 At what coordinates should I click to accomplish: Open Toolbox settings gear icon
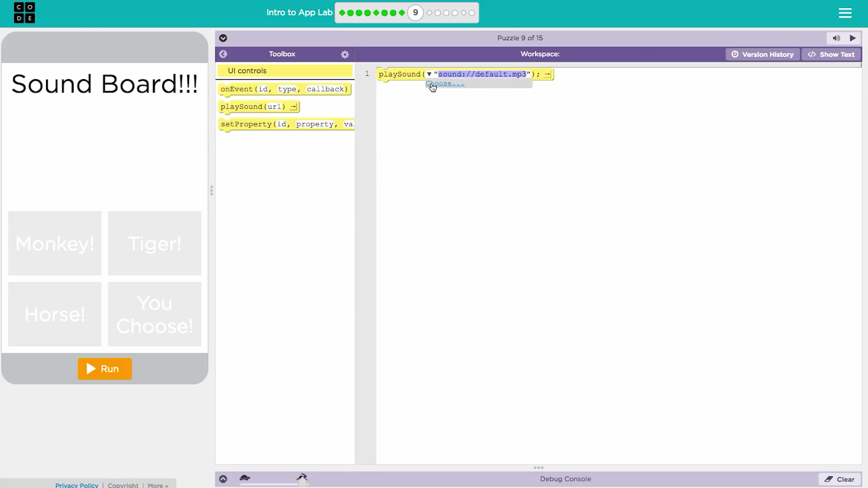(344, 54)
